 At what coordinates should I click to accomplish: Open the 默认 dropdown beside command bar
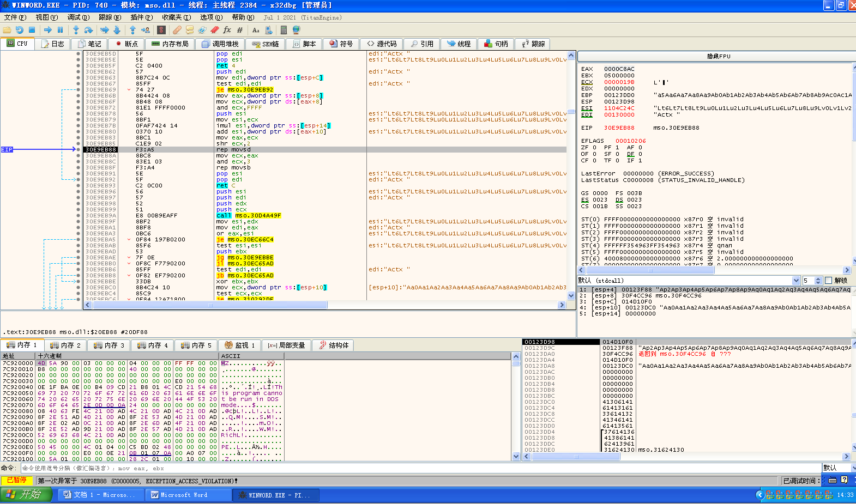tap(838, 468)
